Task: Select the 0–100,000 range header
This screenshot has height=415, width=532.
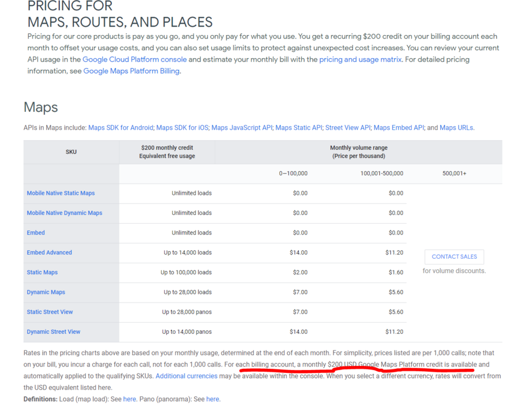Action: [x=293, y=173]
